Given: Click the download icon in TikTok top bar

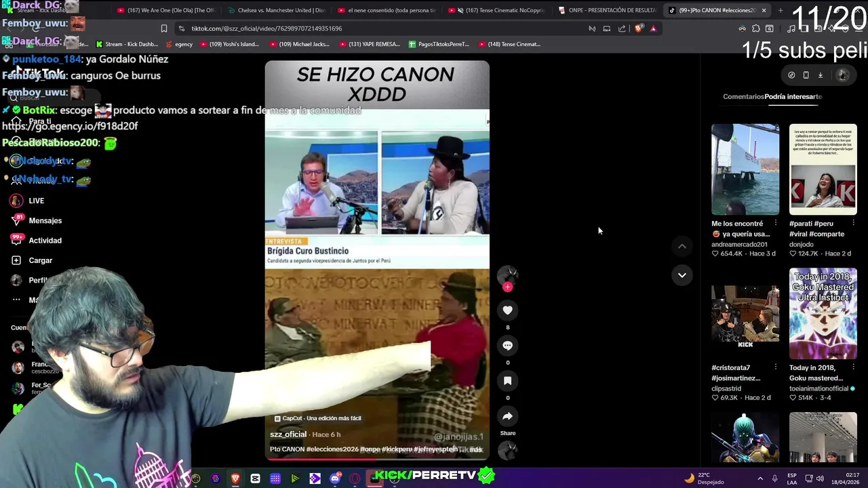Looking at the screenshot, I should tap(820, 75).
